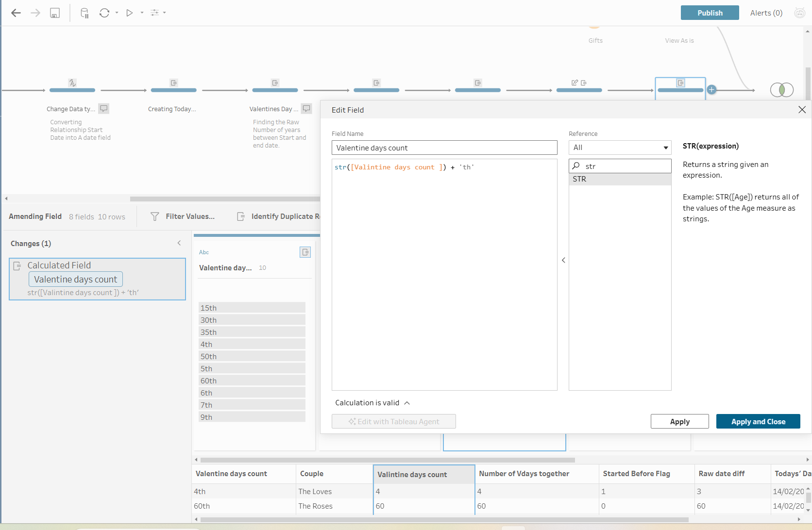Open the run flow options dropdown arrow
The height and width of the screenshot is (530, 812).
coord(142,13)
